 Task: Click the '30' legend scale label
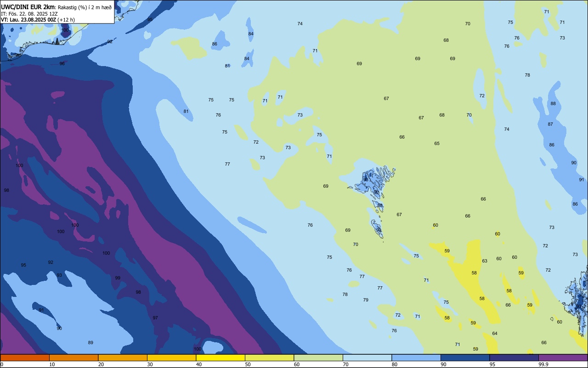coord(150,364)
